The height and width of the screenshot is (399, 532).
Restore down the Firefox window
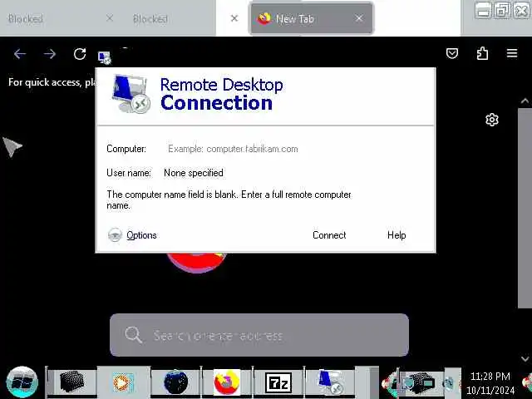502,10
